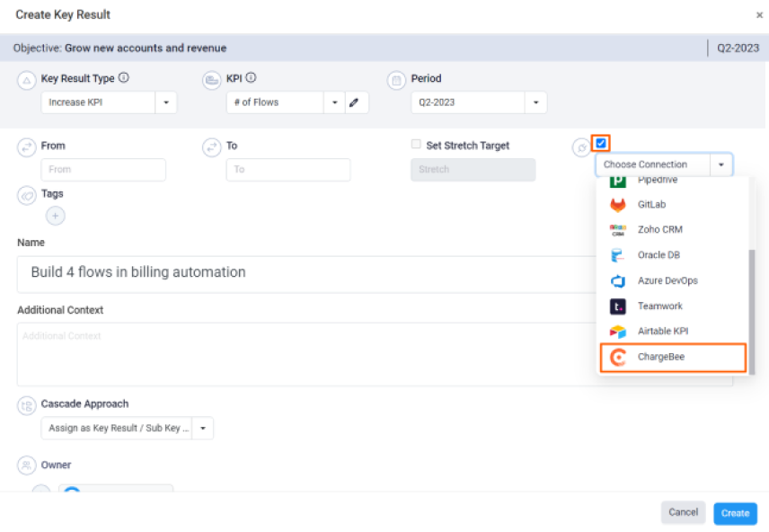Image resolution: width=769 pixels, height=532 pixels.
Task: Click the Tags section icon
Action: pos(26,195)
